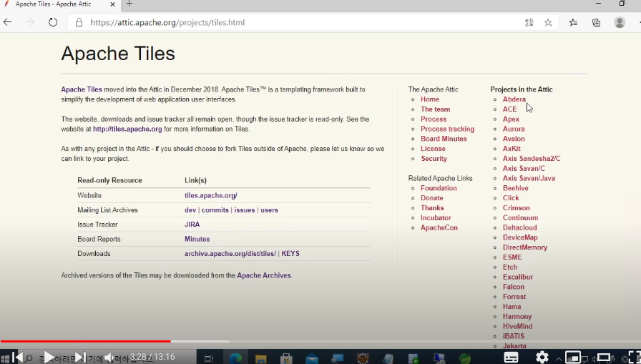Open The team menu link

point(436,109)
